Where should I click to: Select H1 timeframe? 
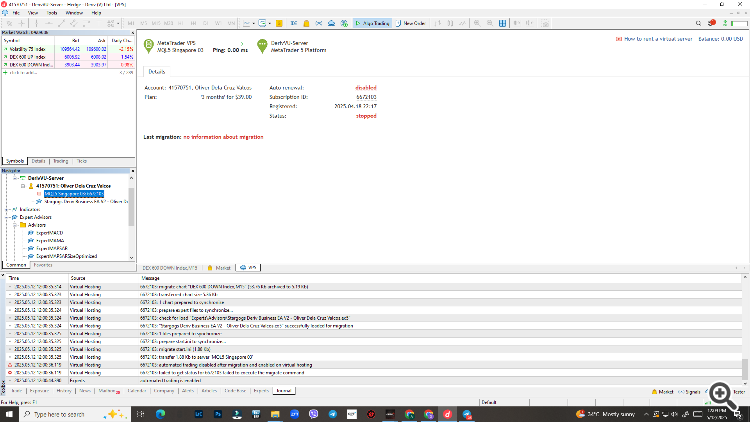[181, 23]
